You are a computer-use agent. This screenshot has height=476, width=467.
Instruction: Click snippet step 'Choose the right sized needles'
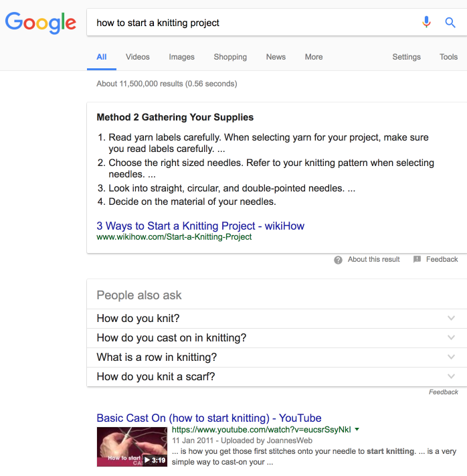271,169
